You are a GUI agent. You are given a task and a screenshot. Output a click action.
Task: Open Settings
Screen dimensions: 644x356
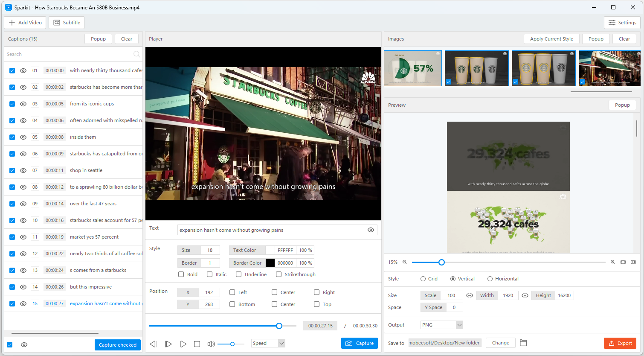[622, 23]
